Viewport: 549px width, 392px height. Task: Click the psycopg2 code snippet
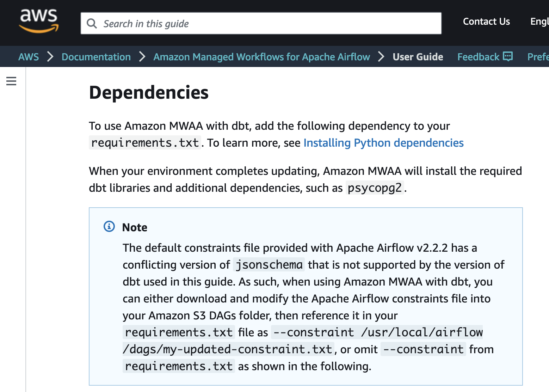pyautogui.click(x=375, y=188)
